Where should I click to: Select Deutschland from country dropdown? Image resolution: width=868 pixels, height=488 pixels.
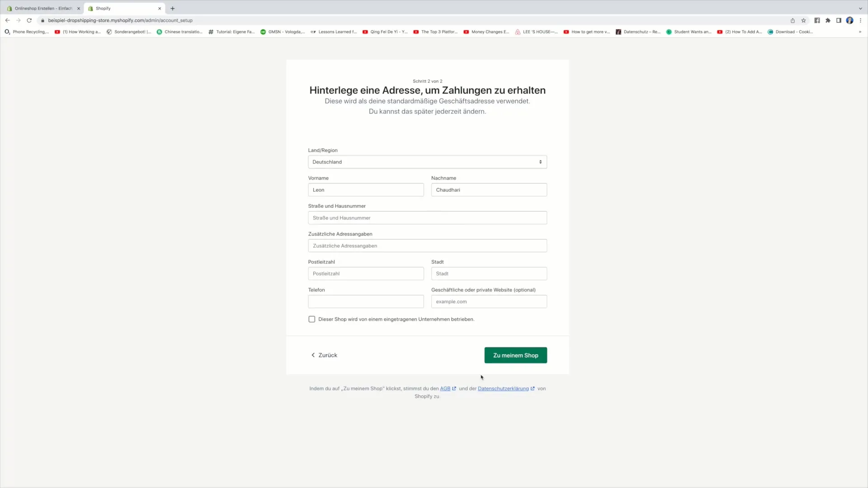coord(427,161)
